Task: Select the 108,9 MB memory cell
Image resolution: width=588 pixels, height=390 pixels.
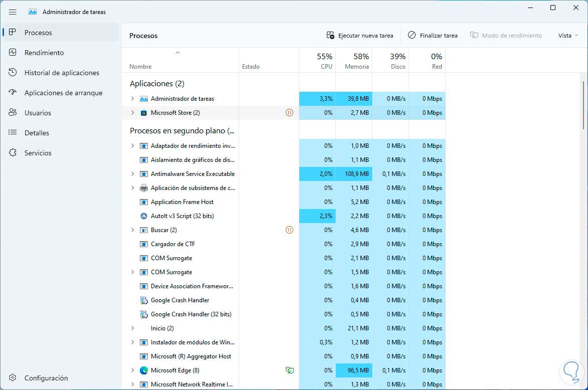Action: (x=354, y=173)
